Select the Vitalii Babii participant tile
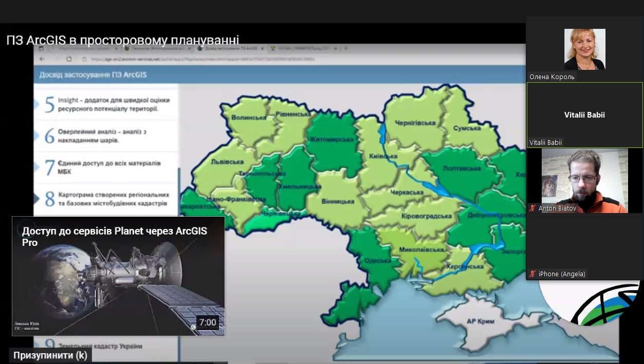Screen dimensions: 644x364 [585, 115]
